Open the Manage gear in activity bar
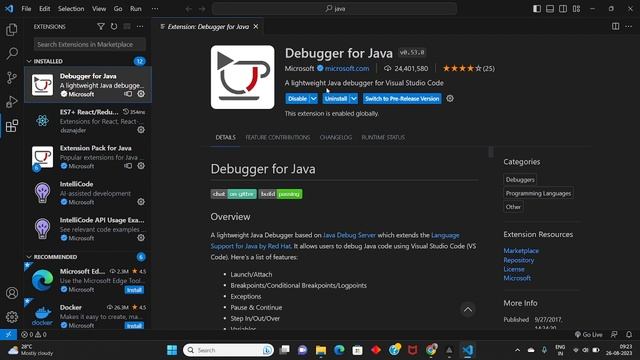The width and height of the screenshot is (640, 360). pos(12,317)
